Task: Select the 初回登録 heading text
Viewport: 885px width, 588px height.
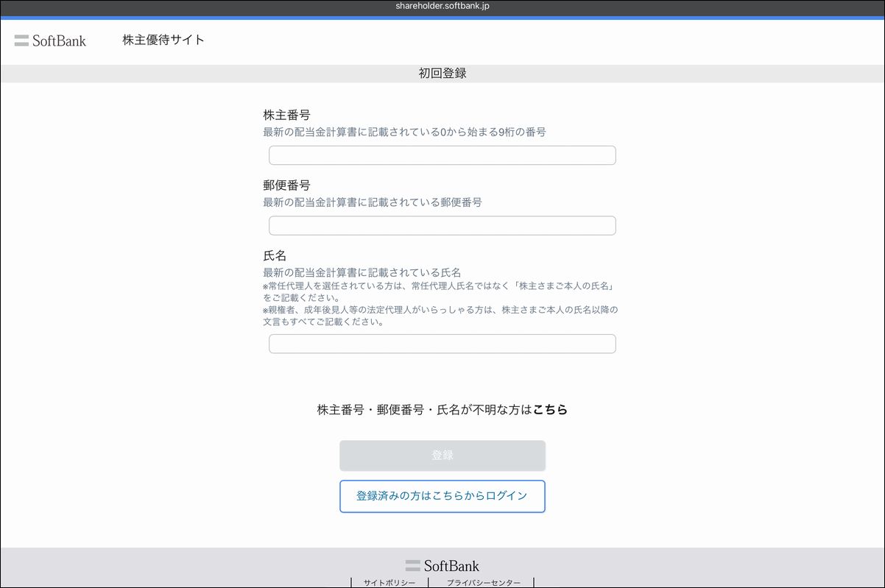Action: [442, 74]
